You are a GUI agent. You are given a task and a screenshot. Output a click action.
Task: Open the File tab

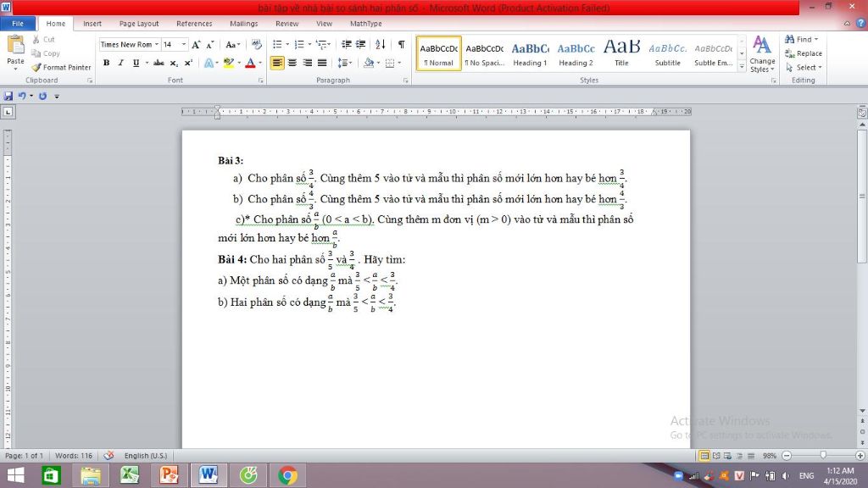[x=18, y=23]
